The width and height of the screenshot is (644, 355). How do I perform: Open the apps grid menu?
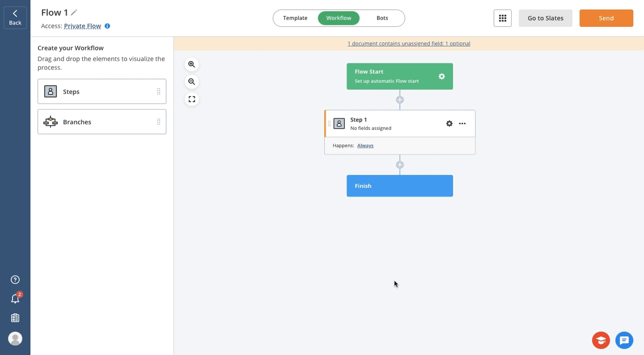[x=502, y=18]
